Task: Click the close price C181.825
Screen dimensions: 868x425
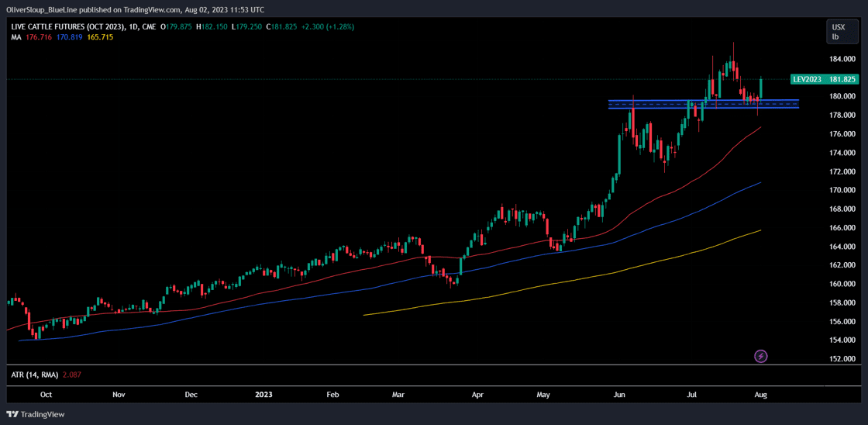Action: 284,26
